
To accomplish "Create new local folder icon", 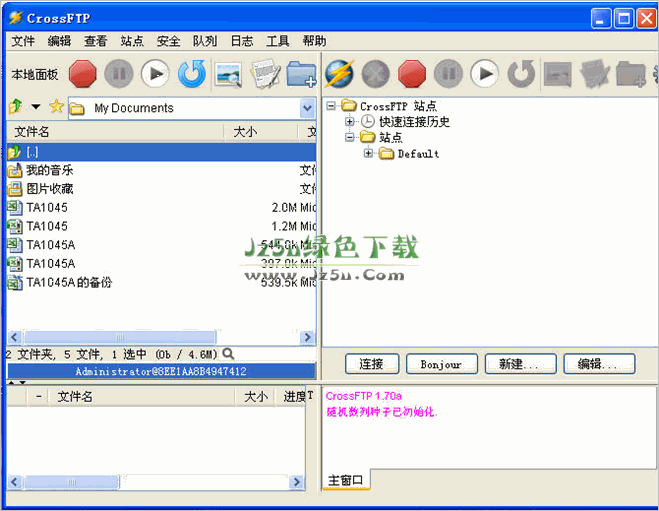I will (x=301, y=74).
